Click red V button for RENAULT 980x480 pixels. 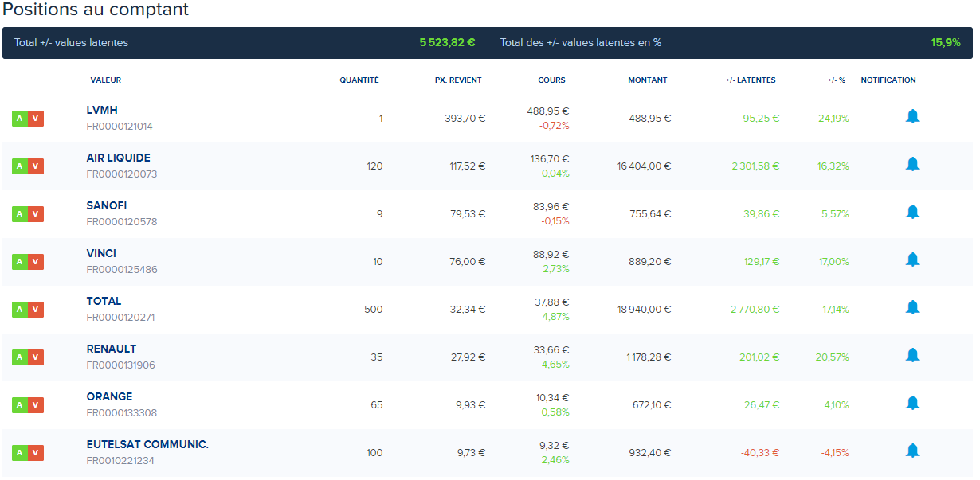coord(36,357)
